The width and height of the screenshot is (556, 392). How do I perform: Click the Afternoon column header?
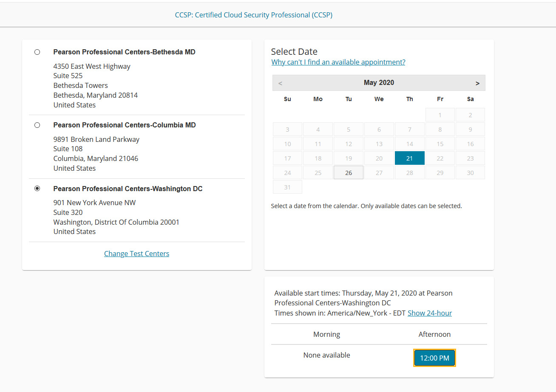click(434, 334)
